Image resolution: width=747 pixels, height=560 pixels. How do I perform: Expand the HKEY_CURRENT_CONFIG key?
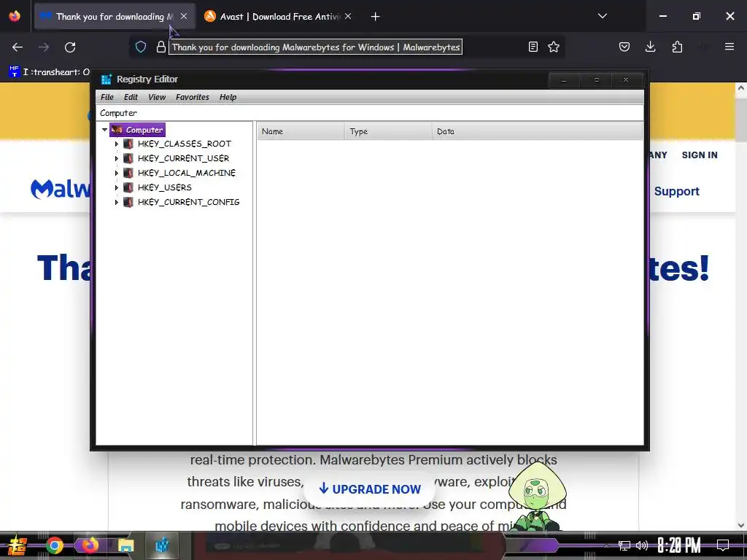117,203
